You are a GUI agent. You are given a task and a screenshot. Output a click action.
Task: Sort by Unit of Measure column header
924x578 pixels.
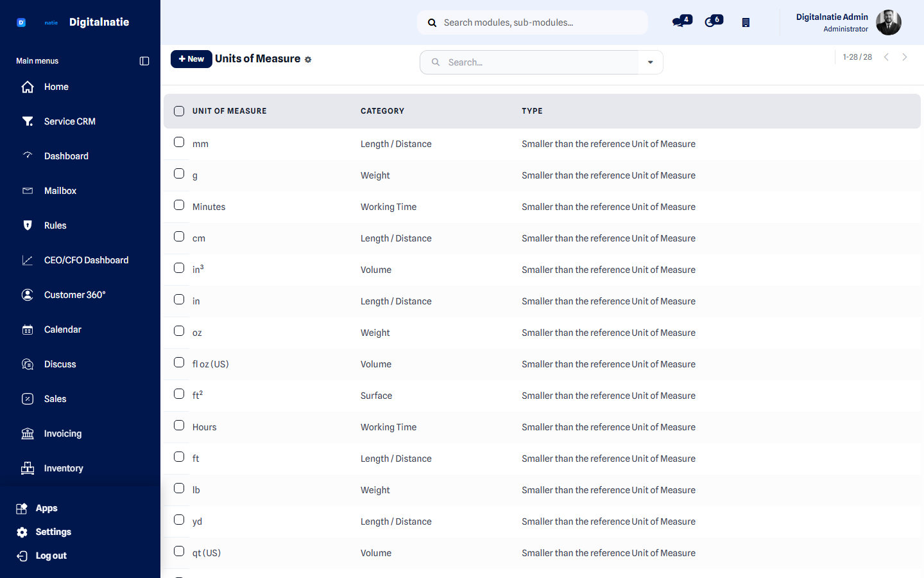[x=230, y=111]
